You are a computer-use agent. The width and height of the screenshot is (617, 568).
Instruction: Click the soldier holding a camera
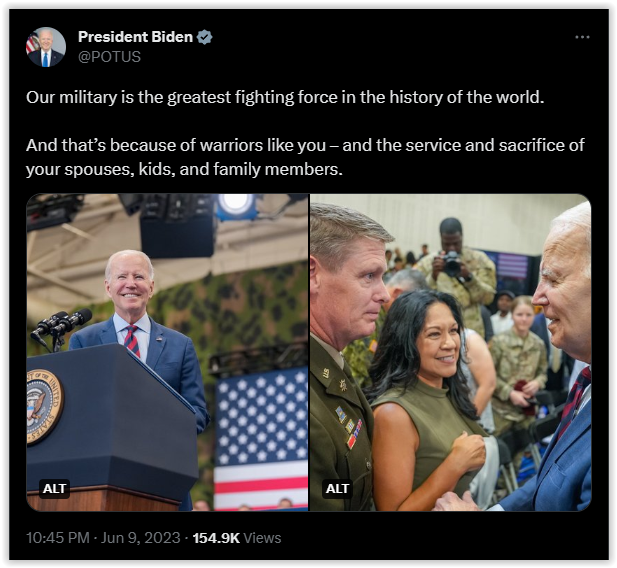tap(455, 274)
